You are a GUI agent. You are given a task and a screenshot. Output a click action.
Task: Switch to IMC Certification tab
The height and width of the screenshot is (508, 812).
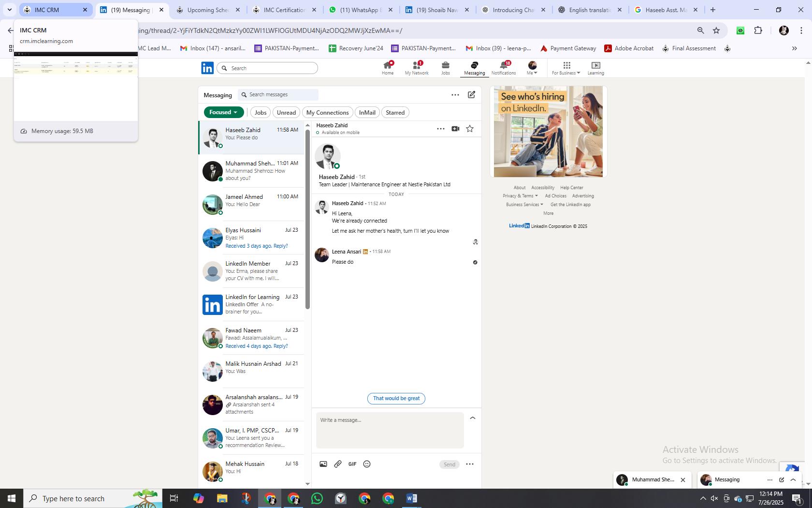point(284,10)
